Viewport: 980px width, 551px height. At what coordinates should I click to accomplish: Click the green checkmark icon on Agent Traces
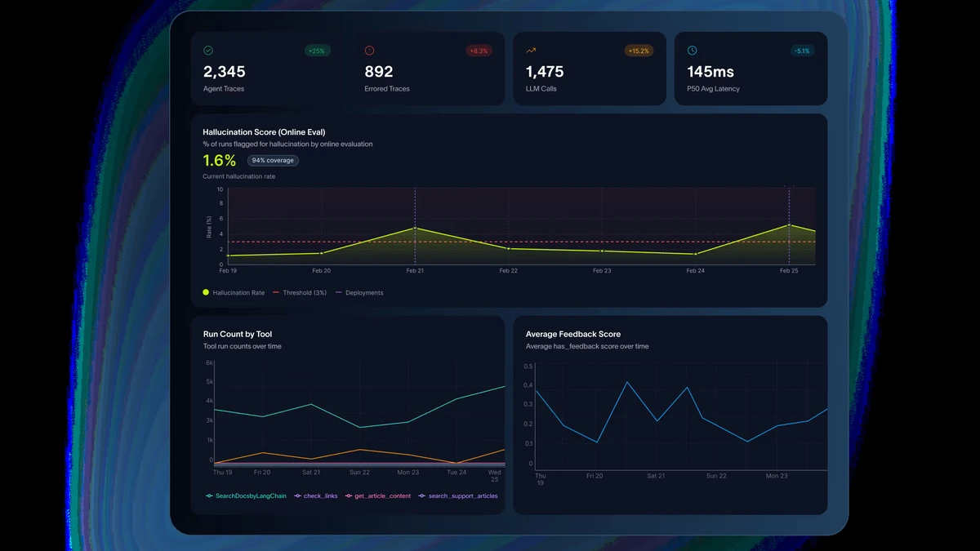[208, 51]
